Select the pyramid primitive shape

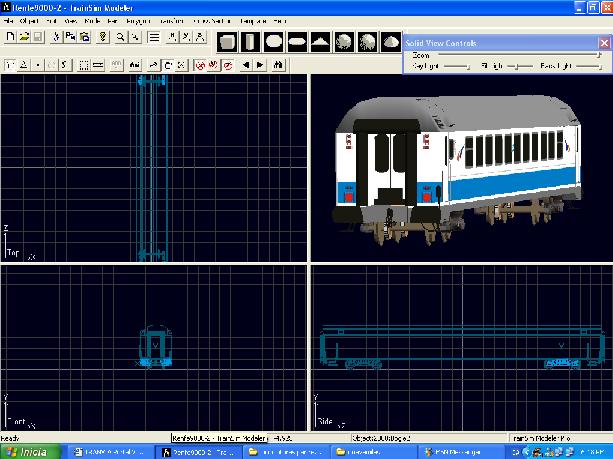click(320, 41)
